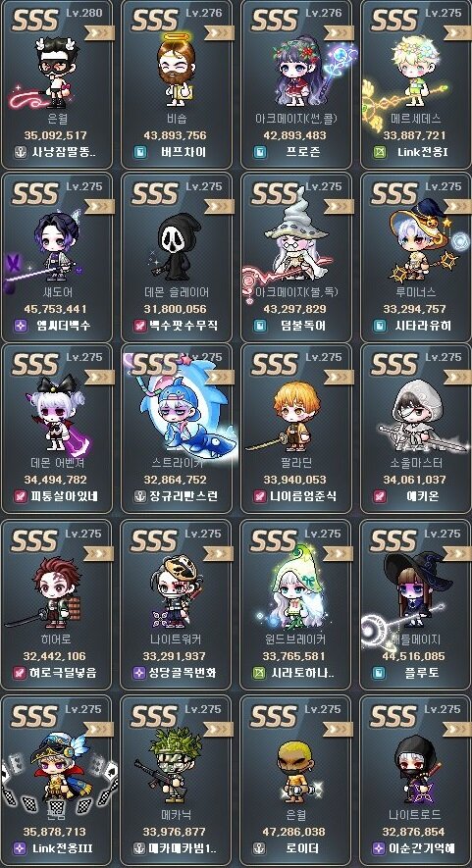Click the character name 프로즌
The height and width of the screenshot is (868, 472).
point(301,152)
